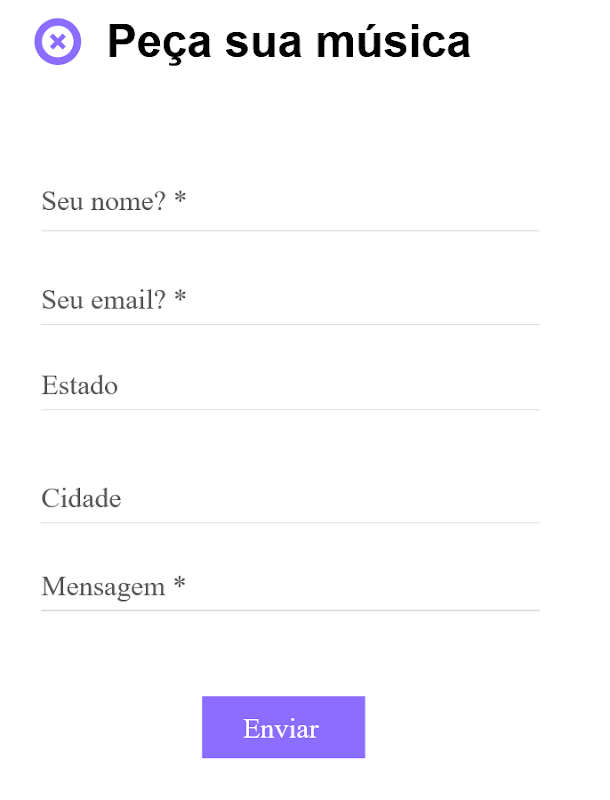Focus the Mensagem text area
Screen dimensions: 610x800
click(x=290, y=586)
